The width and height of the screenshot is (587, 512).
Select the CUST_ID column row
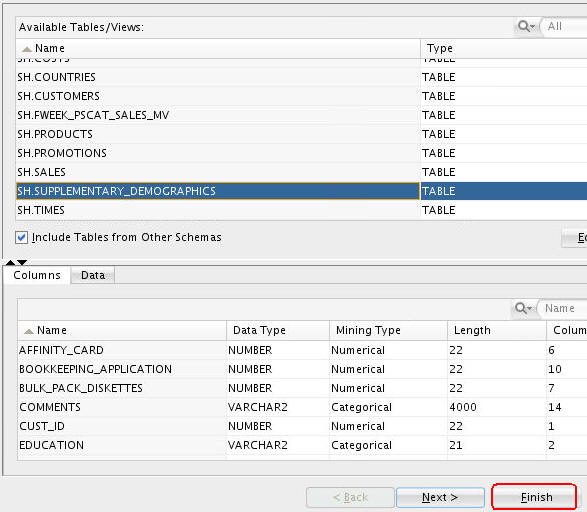(302, 426)
